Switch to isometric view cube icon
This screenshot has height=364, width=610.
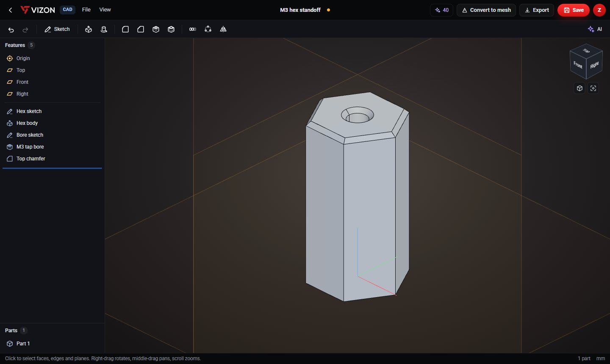(579, 88)
